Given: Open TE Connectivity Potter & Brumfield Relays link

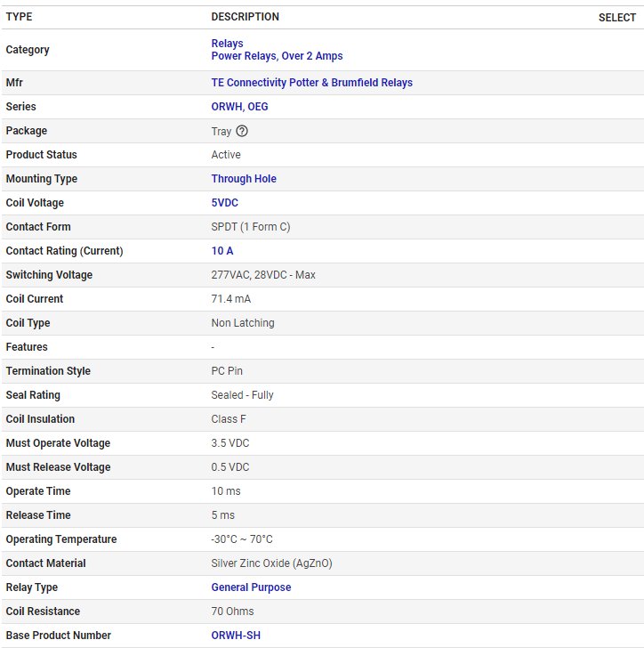Looking at the screenshot, I should pyautogui.click(x=311, y=83).
